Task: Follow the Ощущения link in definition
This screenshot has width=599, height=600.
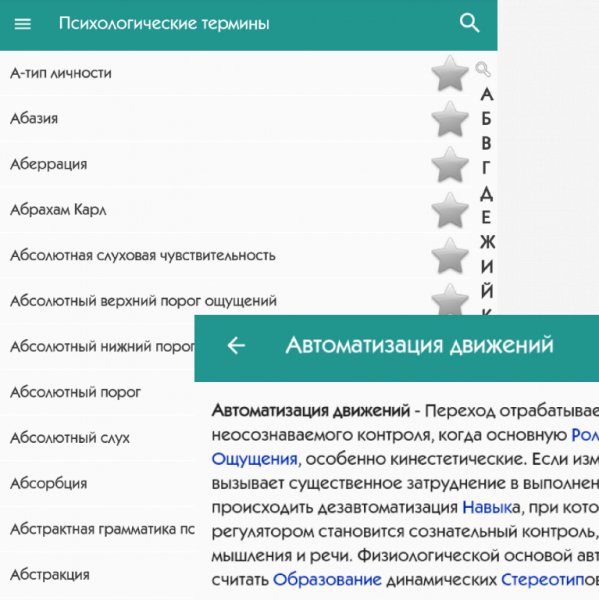Action: 254,459
